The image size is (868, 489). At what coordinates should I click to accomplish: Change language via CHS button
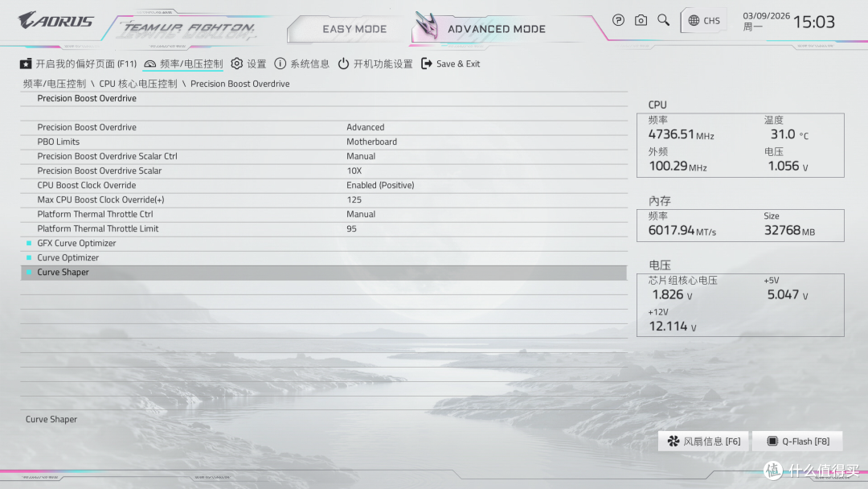click(x=703, y=21)
